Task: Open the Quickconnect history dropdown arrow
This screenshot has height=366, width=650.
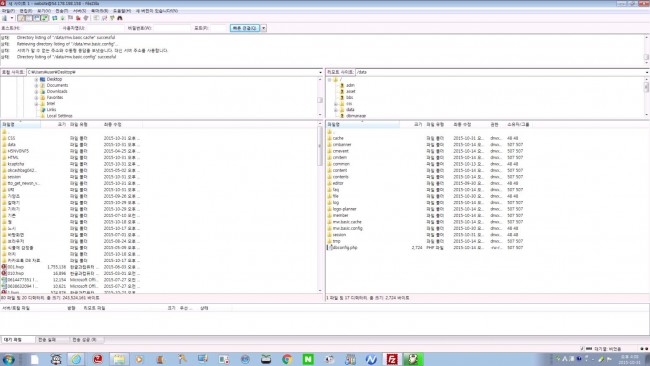Action: click(264, 28)
